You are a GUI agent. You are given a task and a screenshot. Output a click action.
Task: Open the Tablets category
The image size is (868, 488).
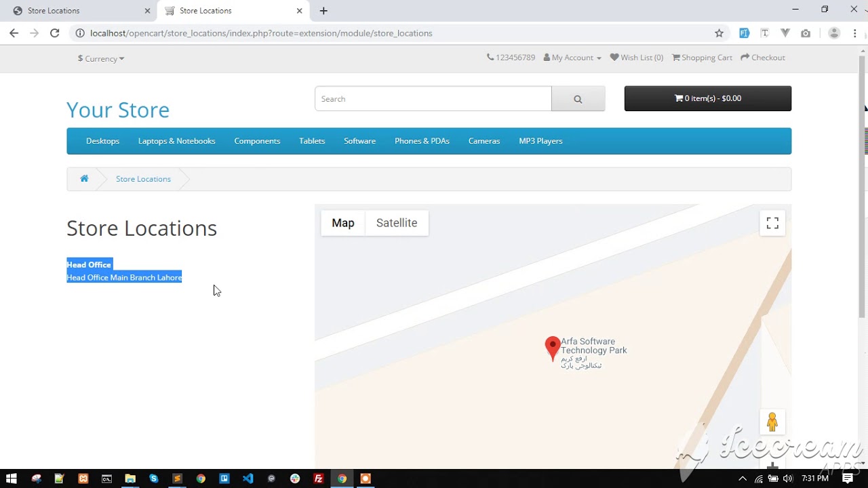[x=312, y=141]
